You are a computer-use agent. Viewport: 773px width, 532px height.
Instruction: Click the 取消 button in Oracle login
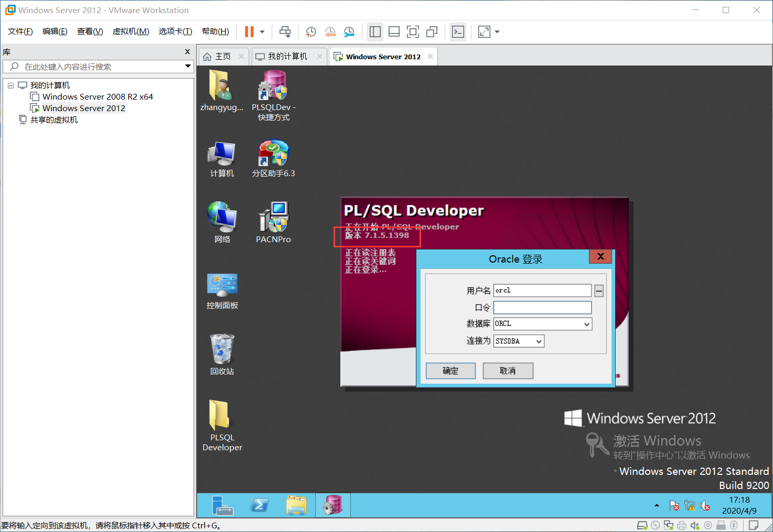[x=508, y=371]
